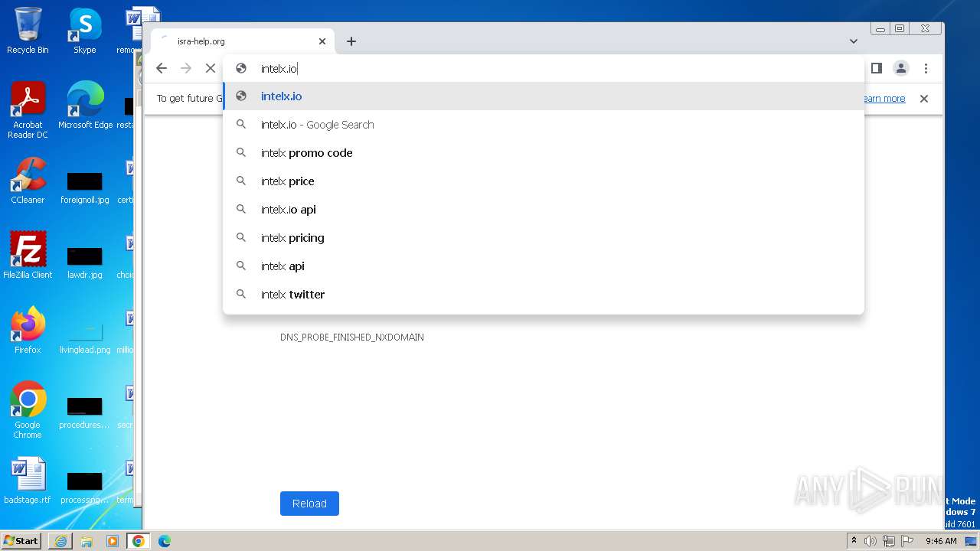Viewport: 980px width, 551px height.
Task: Select livinglead.png desktop file
Action: click(x=85, y=338)
